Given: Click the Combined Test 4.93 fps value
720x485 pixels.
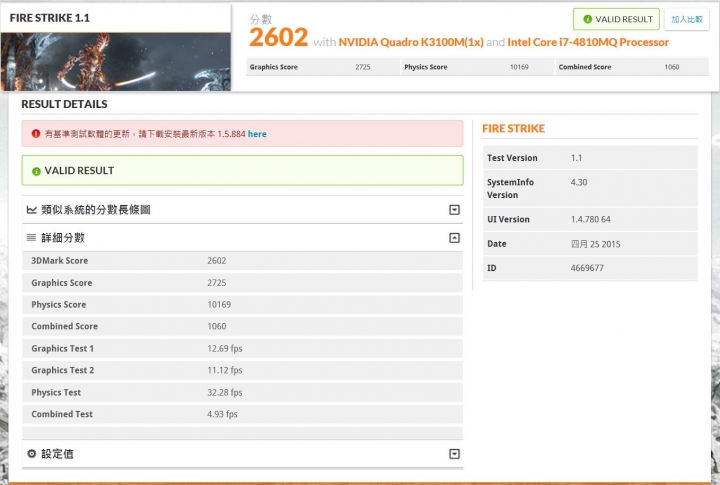Looking at the screenshot, I should point(222,414).
